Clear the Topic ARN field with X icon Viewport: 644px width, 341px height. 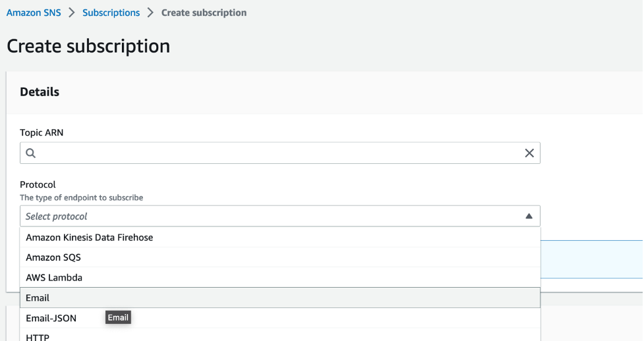click(529, 153)
